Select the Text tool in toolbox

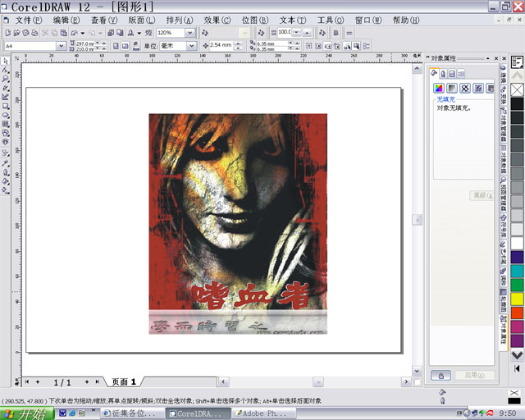6,143
